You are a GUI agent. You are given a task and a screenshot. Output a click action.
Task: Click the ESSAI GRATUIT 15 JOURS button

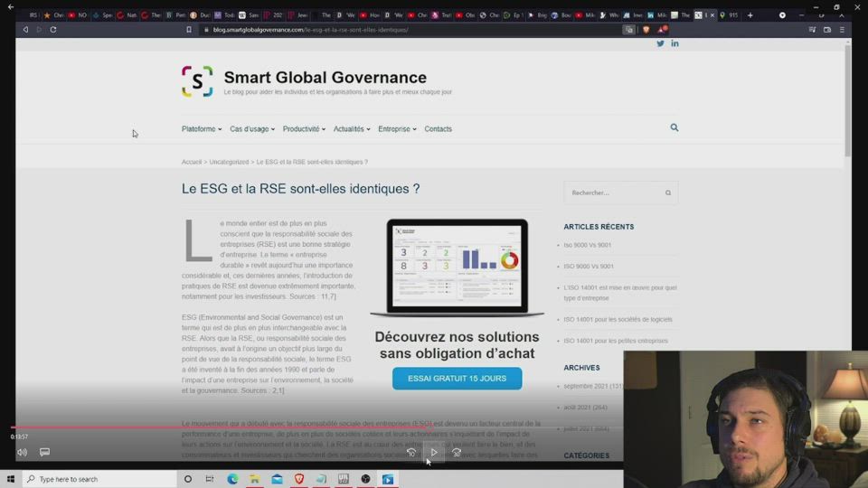click(x=457, y=379)
